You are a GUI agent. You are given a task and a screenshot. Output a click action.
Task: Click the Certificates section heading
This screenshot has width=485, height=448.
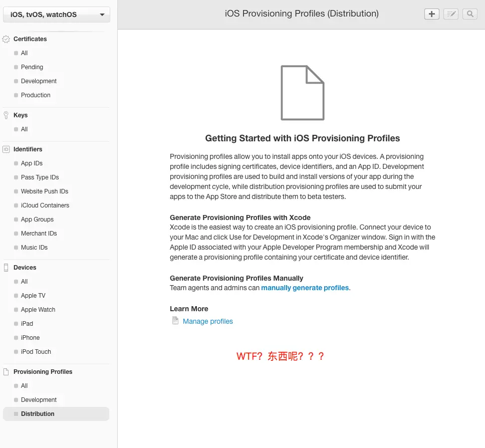30,39
